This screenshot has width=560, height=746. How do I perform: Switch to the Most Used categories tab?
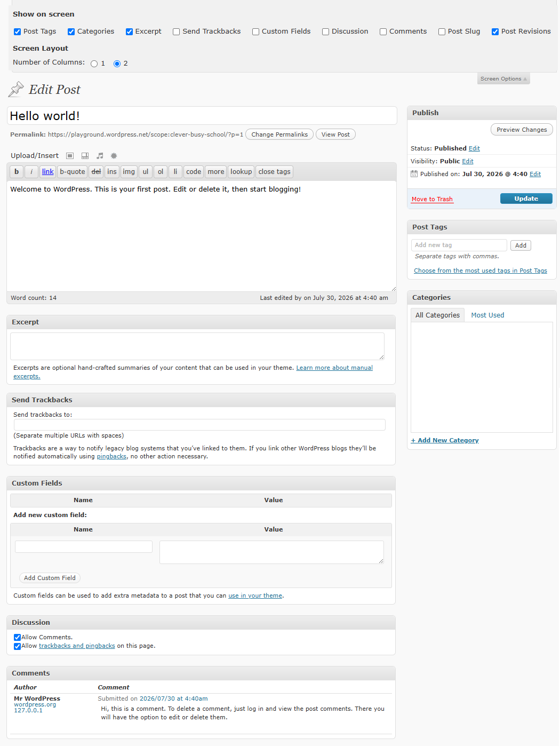click(x=487, y=315)
